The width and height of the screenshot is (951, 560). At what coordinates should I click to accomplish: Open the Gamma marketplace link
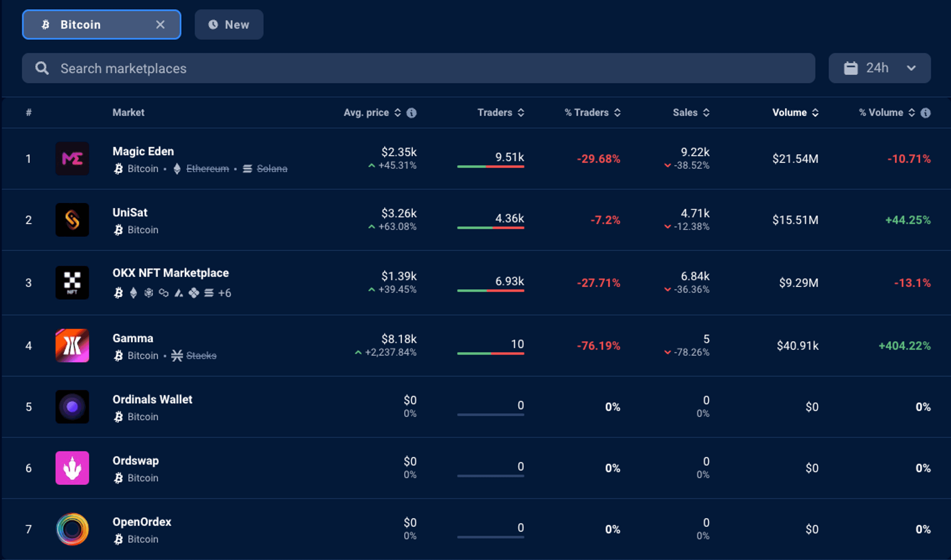tap(133, 338)
